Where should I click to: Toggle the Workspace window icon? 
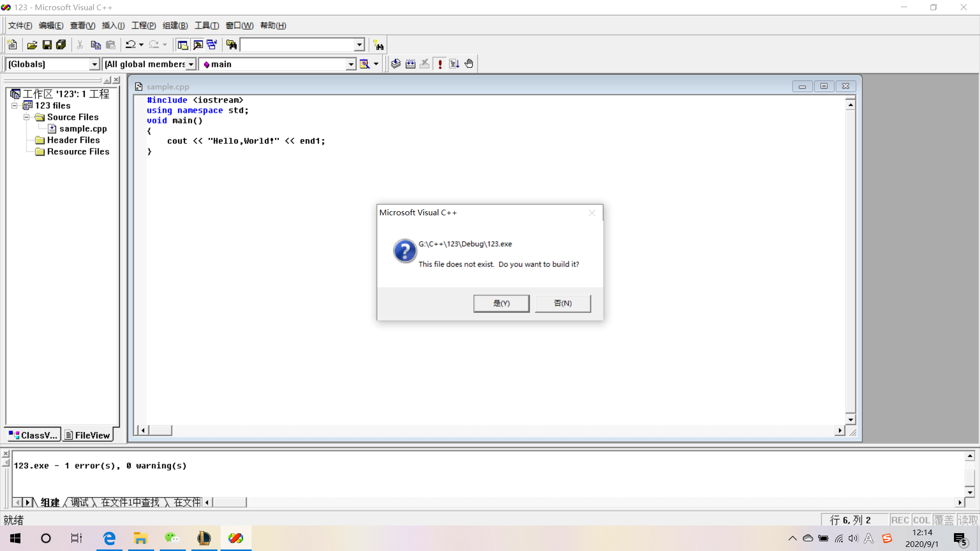click(182, 45)
